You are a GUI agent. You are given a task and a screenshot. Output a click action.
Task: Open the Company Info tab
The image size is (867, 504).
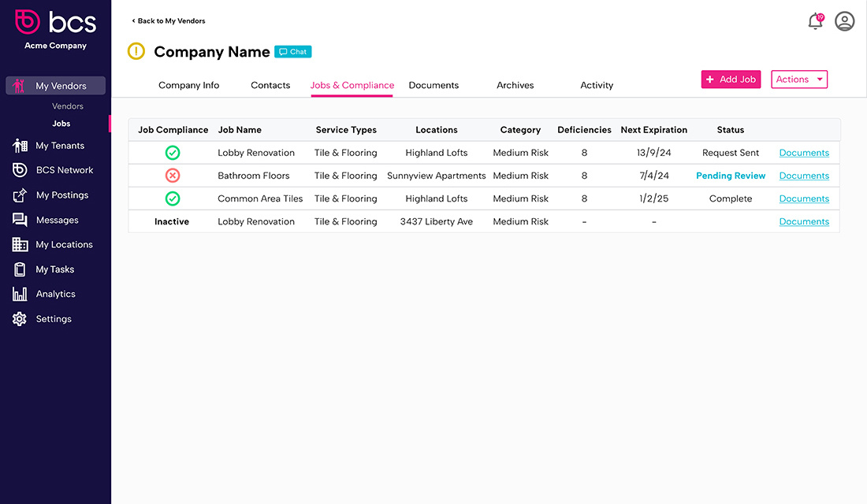pyautogui.click(x=189, y=85)
